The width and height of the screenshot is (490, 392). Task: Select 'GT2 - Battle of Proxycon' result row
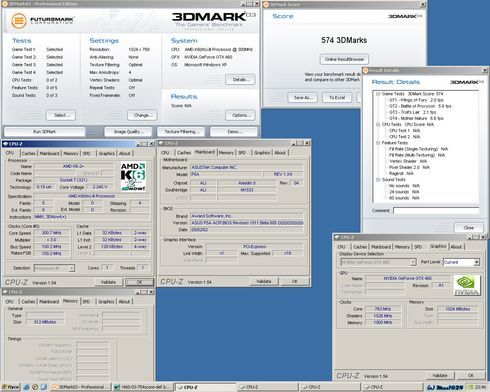click(x=420, y=106)
